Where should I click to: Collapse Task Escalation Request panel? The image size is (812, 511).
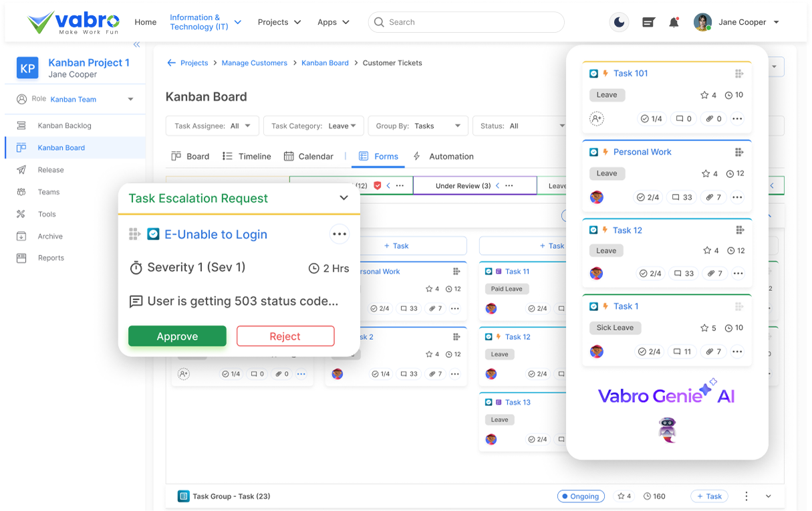[x=344, y=198]
